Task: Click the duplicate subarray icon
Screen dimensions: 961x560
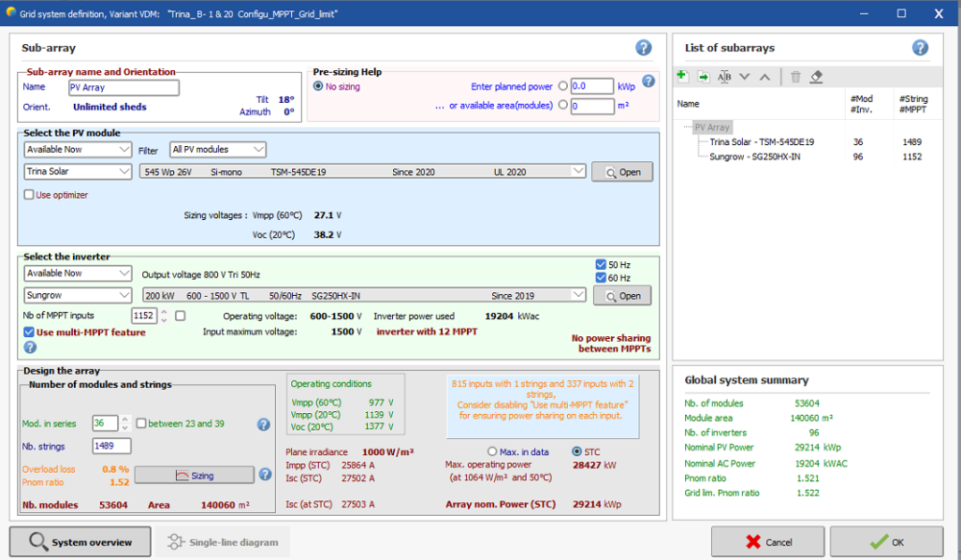Action: pos(702,77)
